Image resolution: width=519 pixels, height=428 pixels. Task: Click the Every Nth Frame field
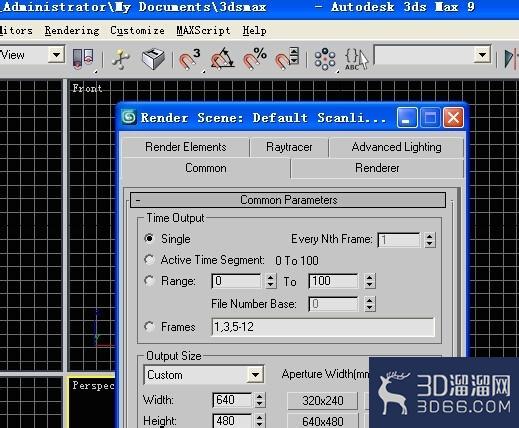(399, 240)
